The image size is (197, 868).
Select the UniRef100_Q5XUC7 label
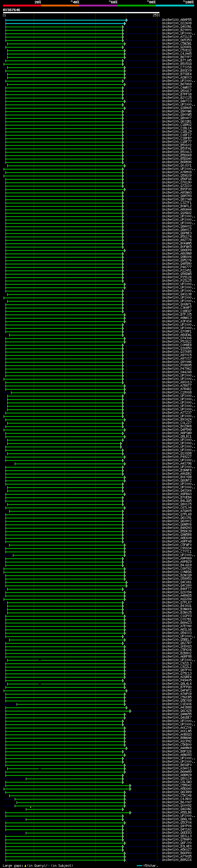click(177, 91)
